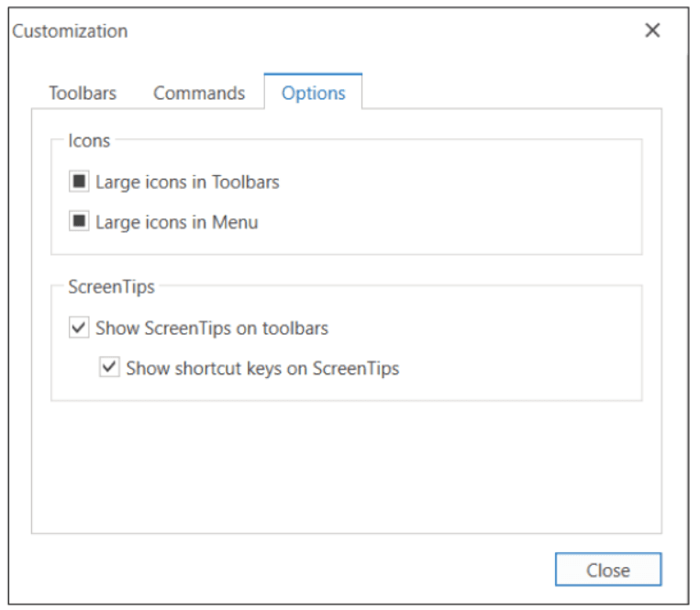Click the Icons group heading
Screen dimensions: 700x610
[89, 141]
